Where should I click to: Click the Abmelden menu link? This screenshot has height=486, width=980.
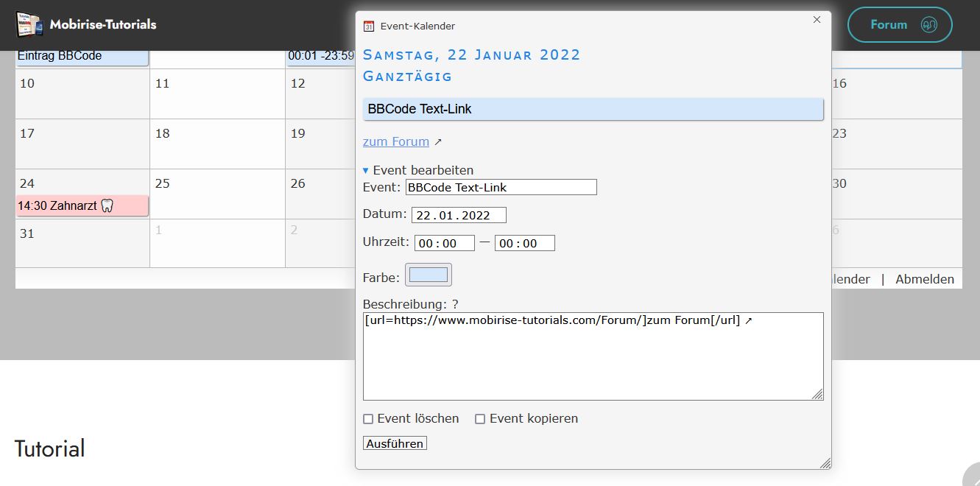(924, 279)
